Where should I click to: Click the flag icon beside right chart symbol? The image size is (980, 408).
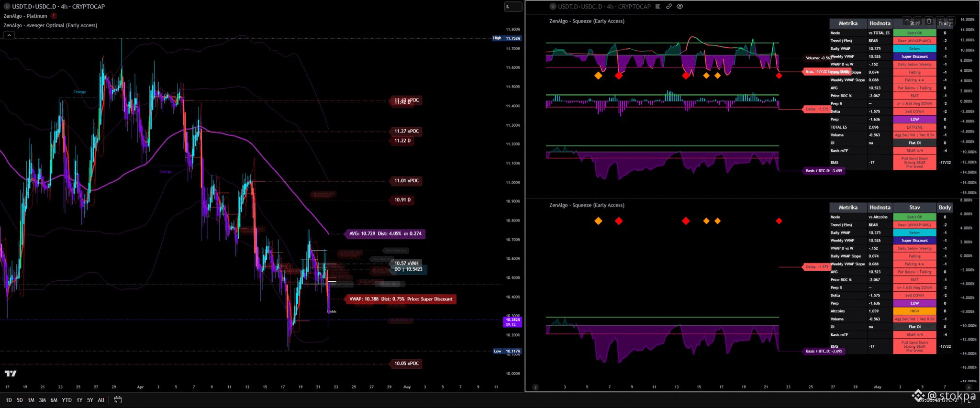658,6
